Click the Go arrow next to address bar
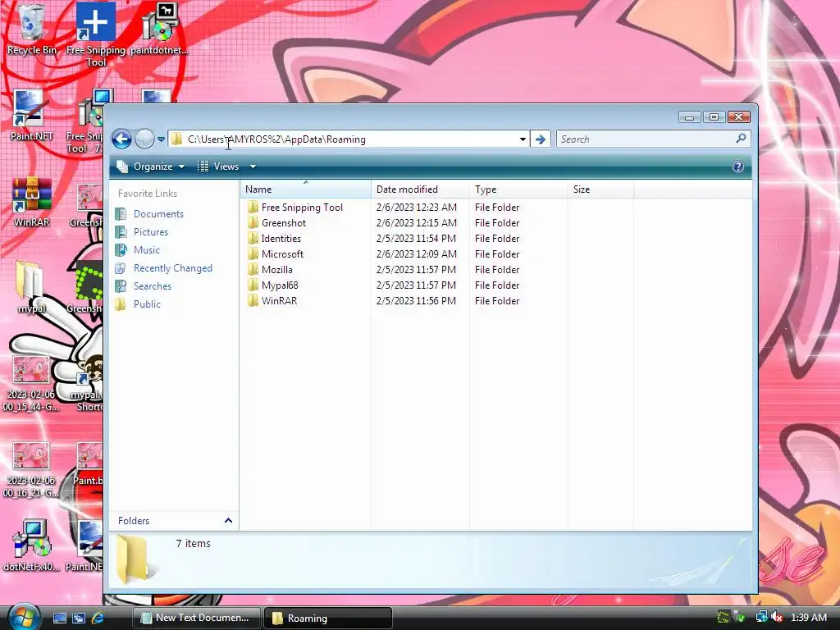 [x=541, y=139]
